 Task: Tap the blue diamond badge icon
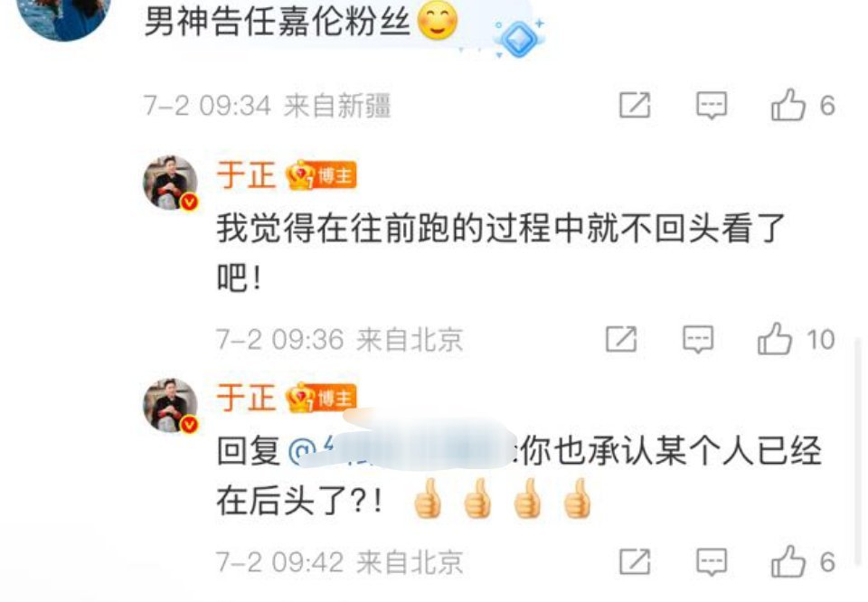[519, 39]
